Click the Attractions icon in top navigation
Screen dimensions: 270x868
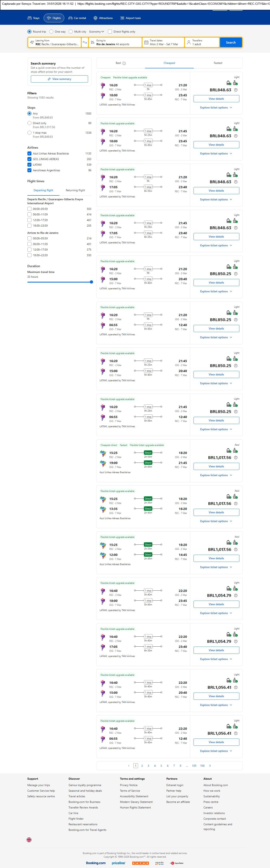tap(95, 18)
